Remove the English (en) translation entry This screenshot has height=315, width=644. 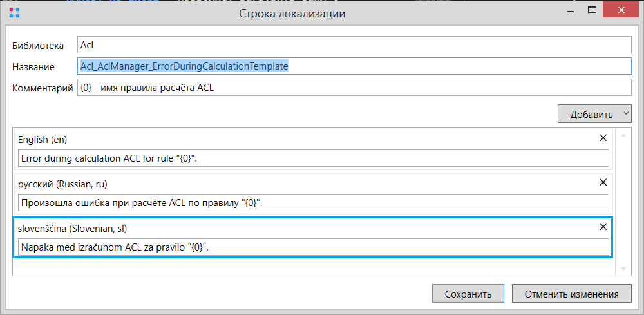[x=603, y=138]
